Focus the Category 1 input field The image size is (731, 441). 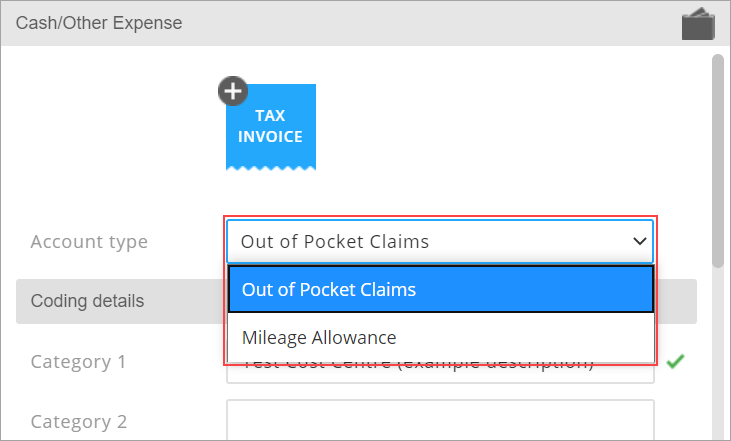440,374
